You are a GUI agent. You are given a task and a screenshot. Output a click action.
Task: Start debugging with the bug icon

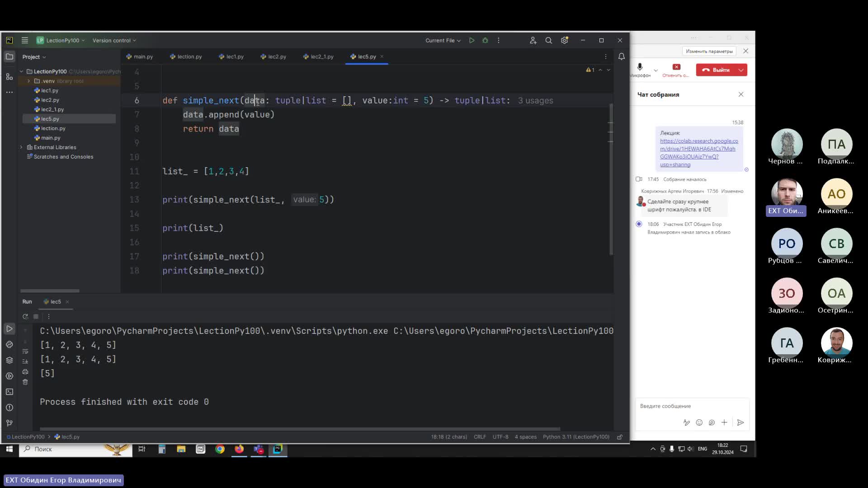485,40
